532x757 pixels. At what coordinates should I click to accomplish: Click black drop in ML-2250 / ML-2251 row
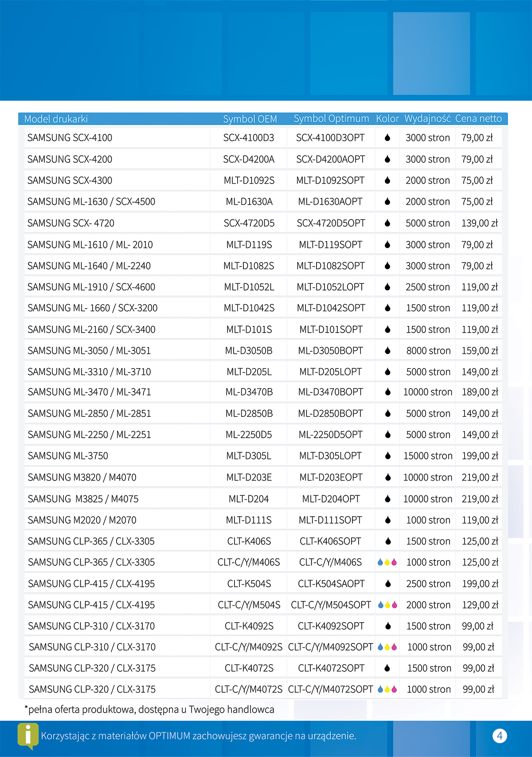click(388, 435)
